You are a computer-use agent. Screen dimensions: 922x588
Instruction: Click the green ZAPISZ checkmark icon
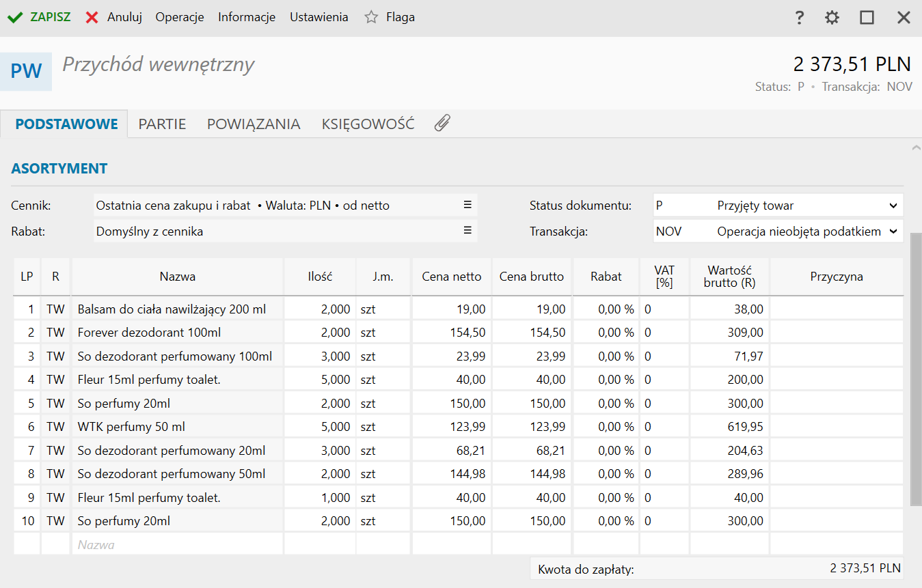click(15, 18)
